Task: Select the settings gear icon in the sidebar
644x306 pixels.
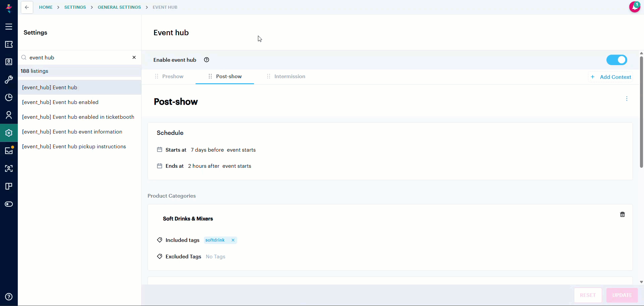Action: click(9, 133)
